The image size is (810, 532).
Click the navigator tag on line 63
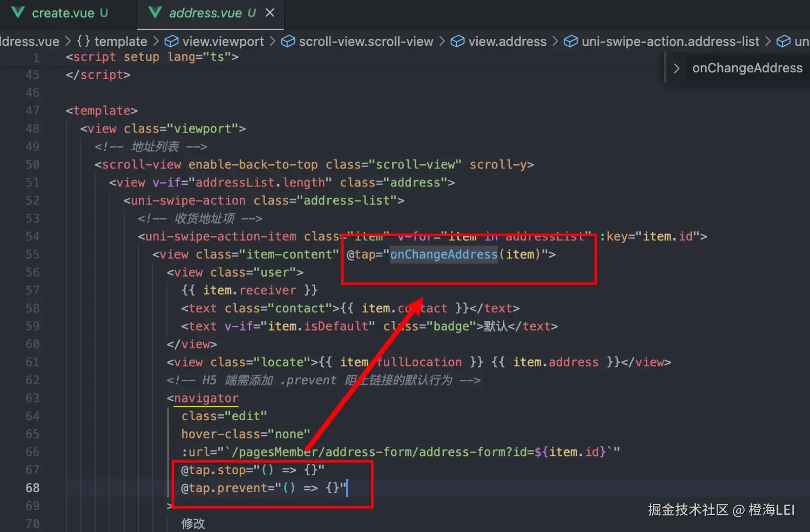coord(206,398)
